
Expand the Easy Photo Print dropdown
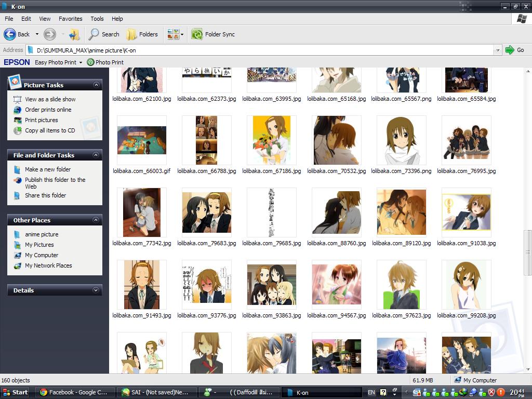[x=81, y=62]
